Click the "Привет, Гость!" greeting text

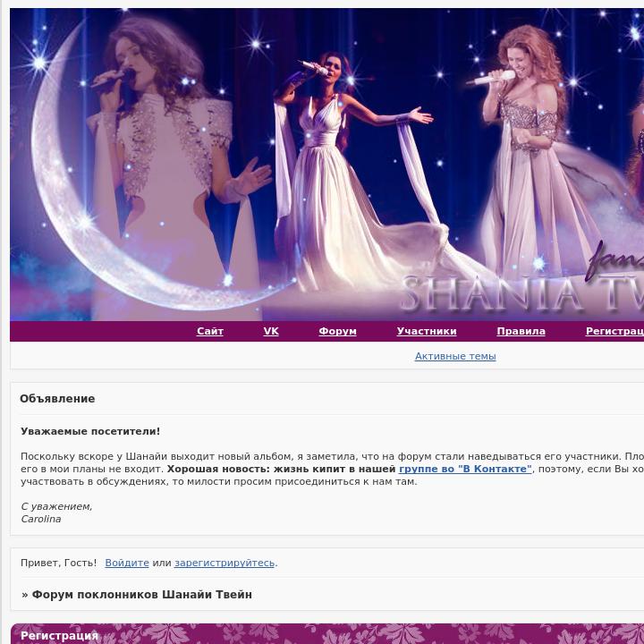click(x=59, y=563)
